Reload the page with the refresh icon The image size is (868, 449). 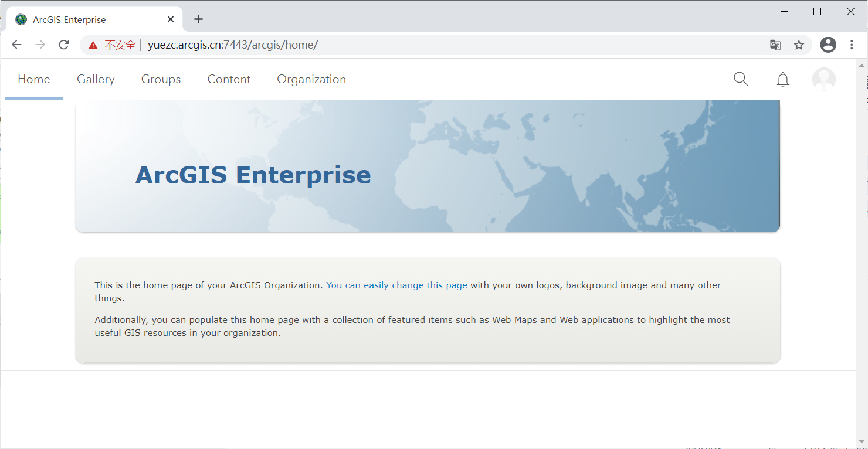(x=63, y=45)
